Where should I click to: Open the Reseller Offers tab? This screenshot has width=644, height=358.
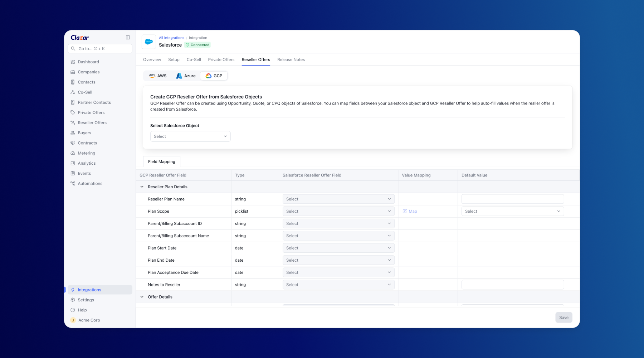(256, 60)
